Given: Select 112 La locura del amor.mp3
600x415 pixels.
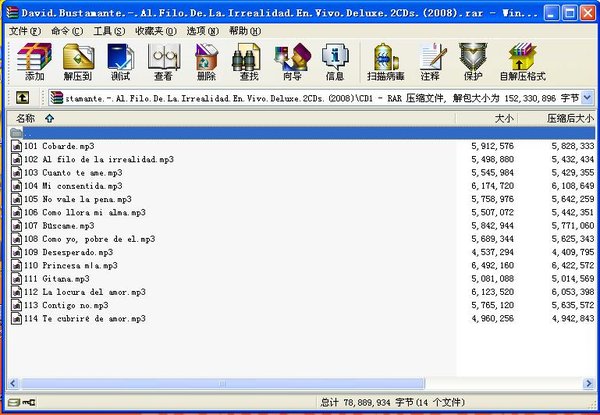Looking at the screenshot, I should click(x=85, y=292).
